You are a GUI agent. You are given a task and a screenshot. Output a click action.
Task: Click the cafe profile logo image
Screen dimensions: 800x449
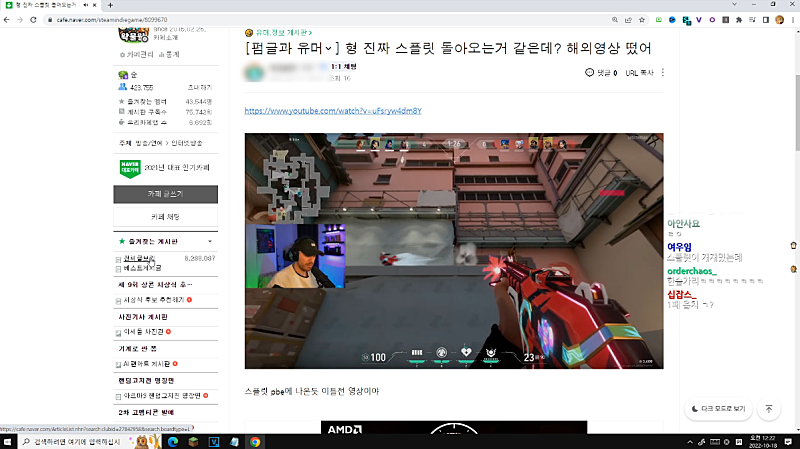pos(134,35)
